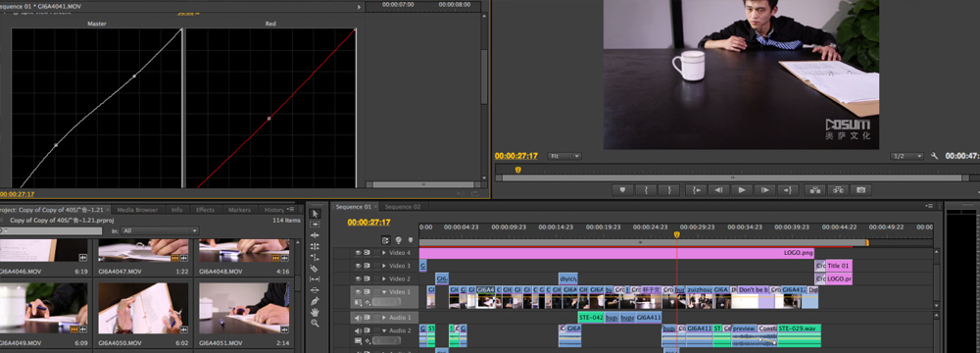
Task: Open the Media Browser tab
Action: point(137,210)
